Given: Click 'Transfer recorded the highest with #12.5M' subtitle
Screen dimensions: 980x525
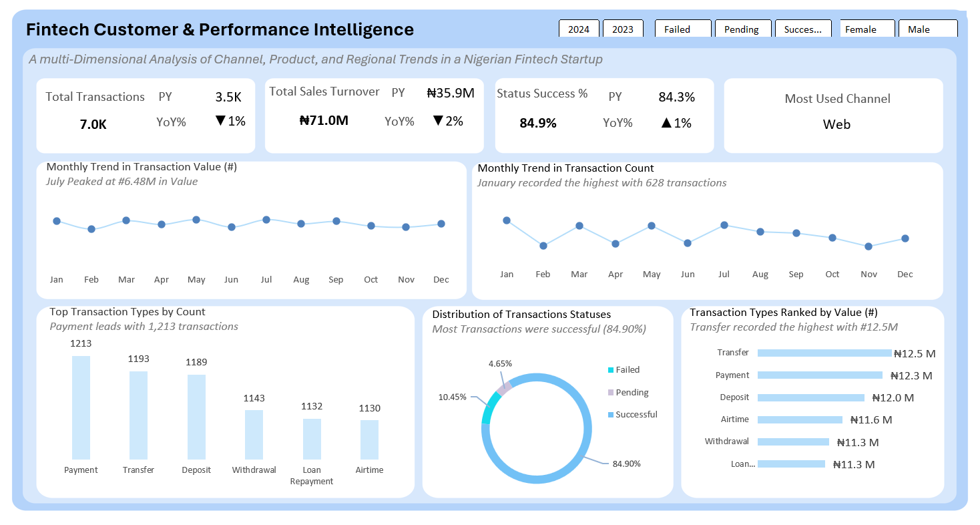Looking at the screenshot, I should pos(794,327).
